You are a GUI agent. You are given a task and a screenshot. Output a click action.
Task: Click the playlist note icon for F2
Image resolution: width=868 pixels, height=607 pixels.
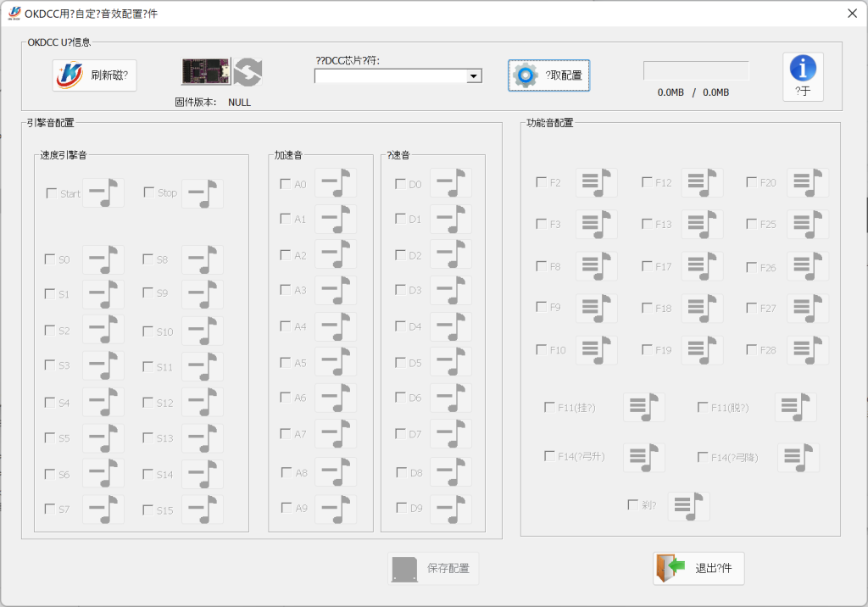[596, 182]
